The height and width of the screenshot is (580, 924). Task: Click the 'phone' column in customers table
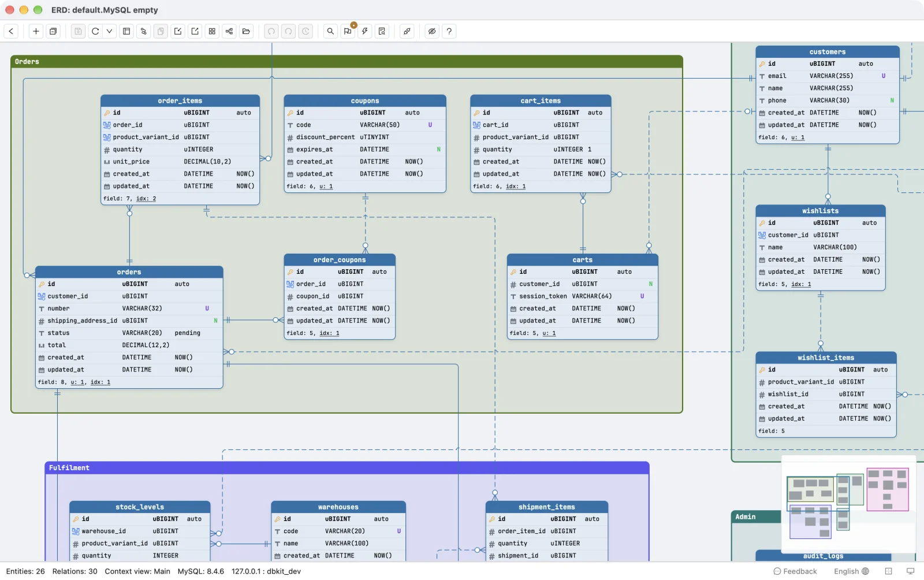(x=828, y=101)
